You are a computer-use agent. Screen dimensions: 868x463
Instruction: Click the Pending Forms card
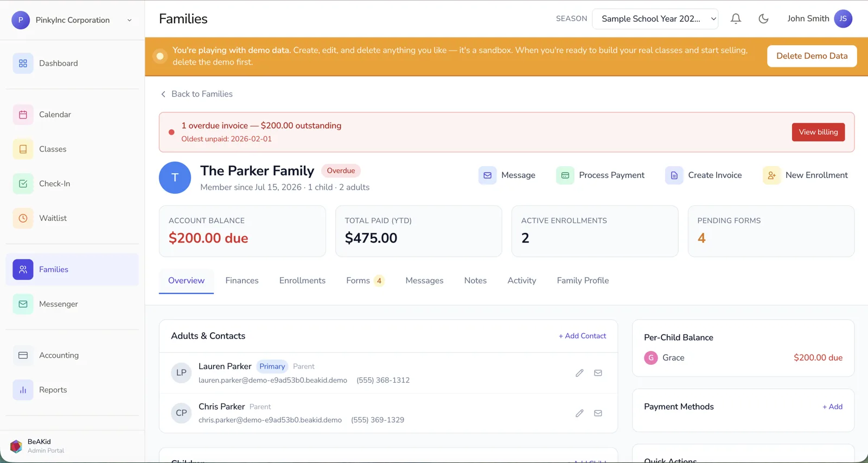[771, 231]
